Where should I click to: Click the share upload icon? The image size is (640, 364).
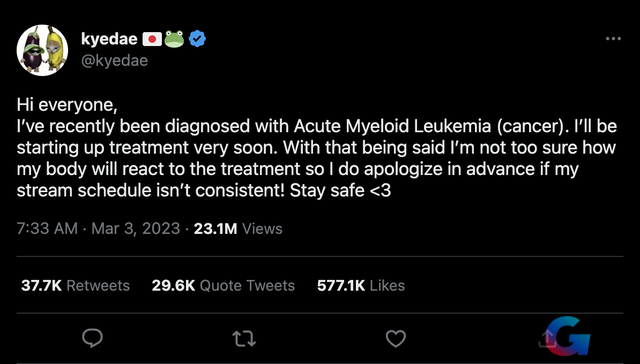click(547, 338)
